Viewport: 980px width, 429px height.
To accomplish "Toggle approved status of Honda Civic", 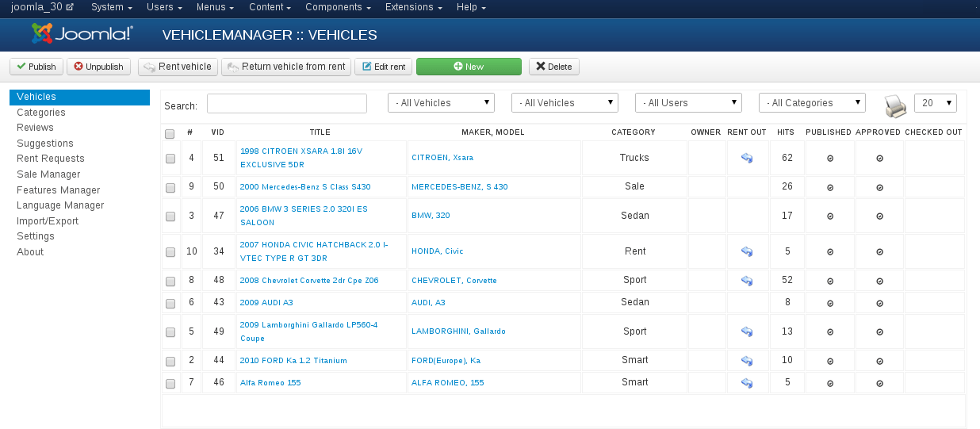I will 879,252.
